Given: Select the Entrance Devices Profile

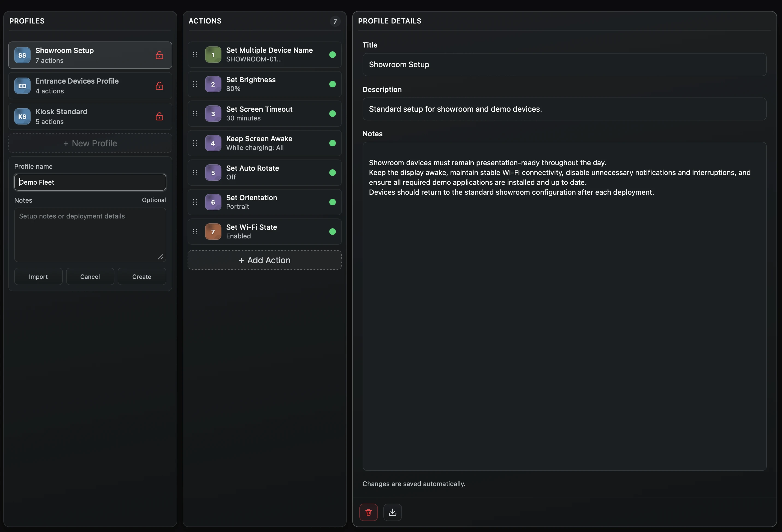Looking at the screenshot, I should tap(90, 86).
